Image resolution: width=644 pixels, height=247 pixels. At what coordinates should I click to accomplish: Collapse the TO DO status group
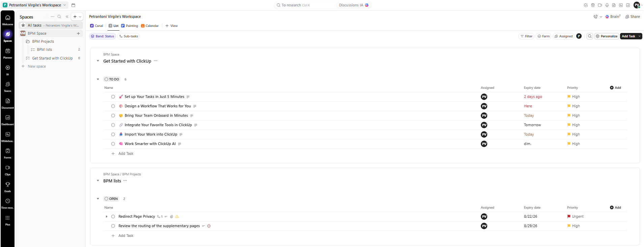98,79
